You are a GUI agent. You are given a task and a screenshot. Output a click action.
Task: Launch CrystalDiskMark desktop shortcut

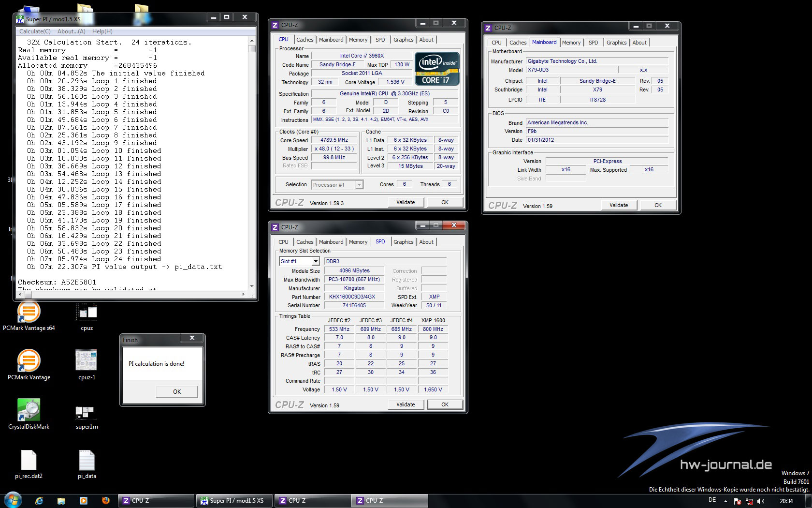pos(29,415)
